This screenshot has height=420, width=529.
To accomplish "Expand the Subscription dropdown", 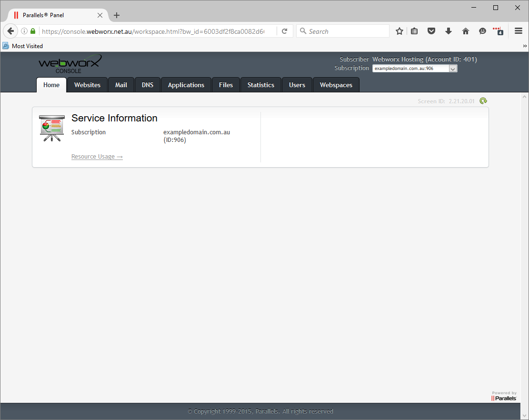I will coord(453,69).
